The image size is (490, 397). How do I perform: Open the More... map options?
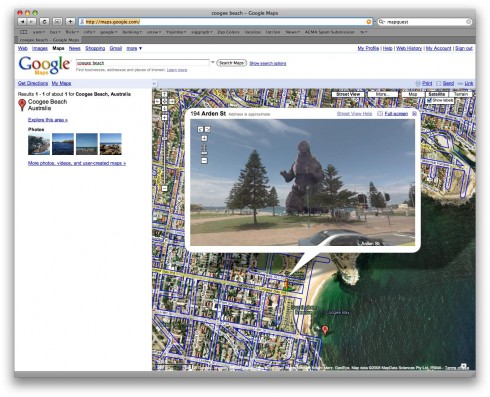pos(382,94)
